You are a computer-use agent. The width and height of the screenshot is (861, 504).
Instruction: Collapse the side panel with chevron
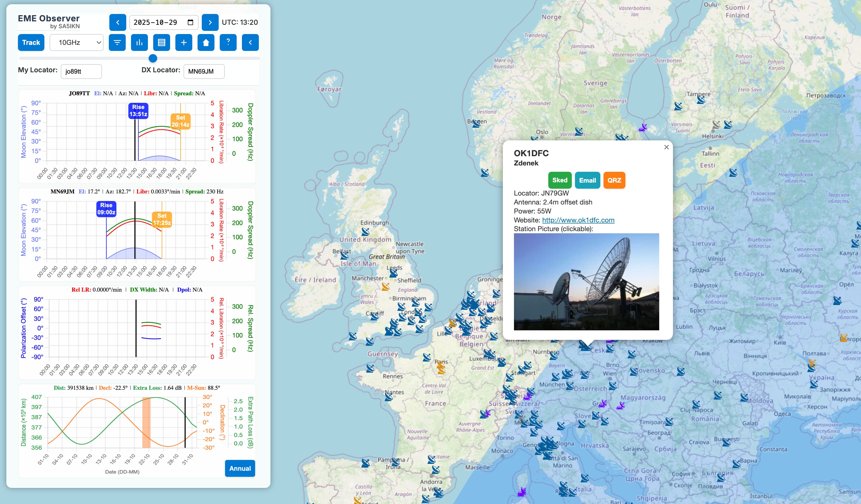pyautogui.click(x=250, y=43)
